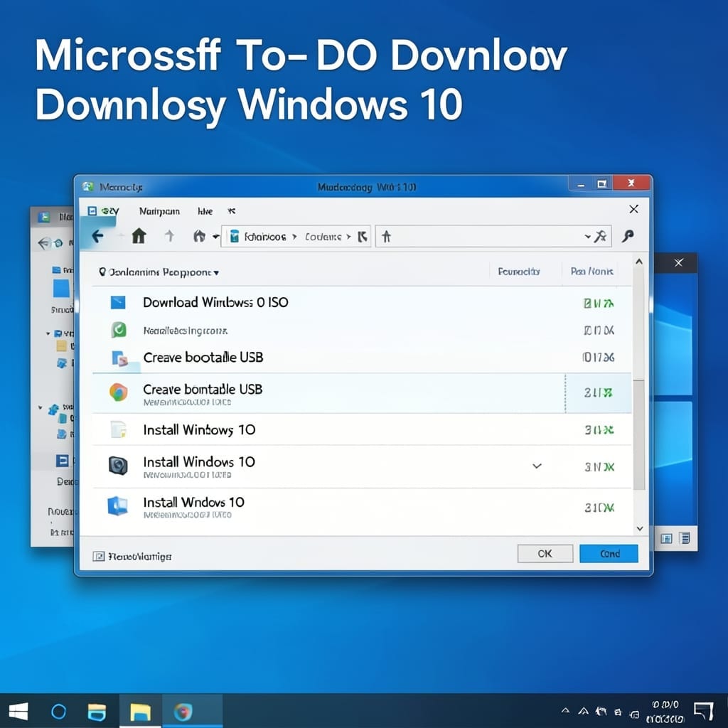Toggle the checkbox icon at dialog bottom left
The image size is (728, 728).
(x=98, y=556)
